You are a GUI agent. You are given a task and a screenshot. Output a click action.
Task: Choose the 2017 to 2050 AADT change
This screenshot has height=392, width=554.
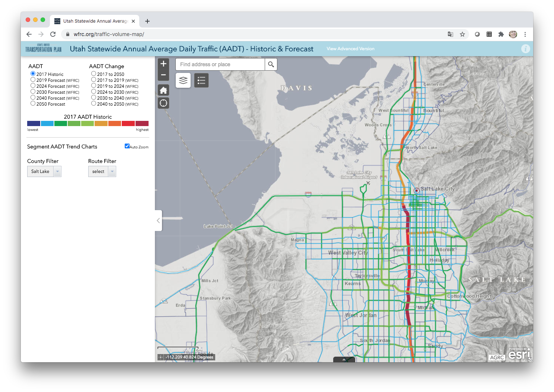click(x=94, y=74)
